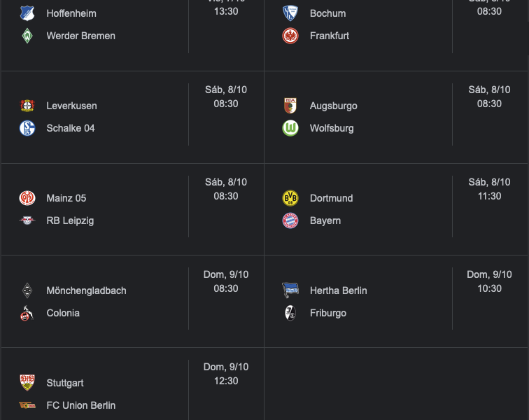Click the RB Leipzig bulls logo
529x420 pixels.
coord(27,220)
